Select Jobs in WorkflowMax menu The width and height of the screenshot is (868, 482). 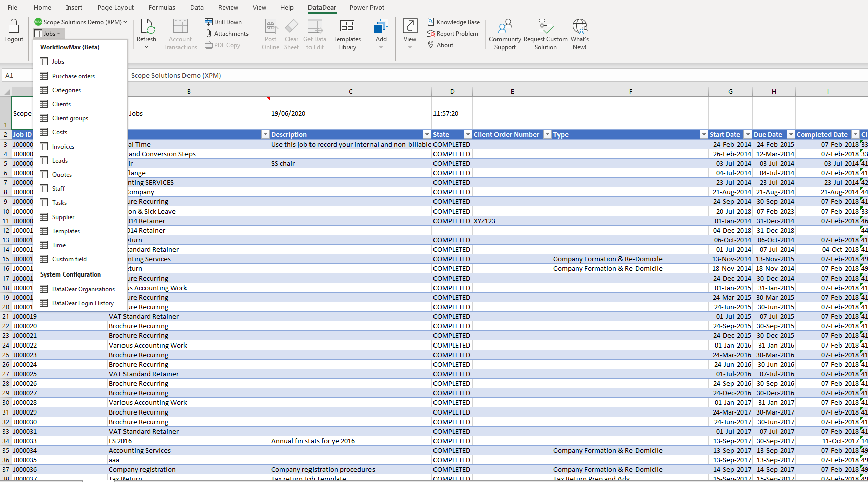80,62
